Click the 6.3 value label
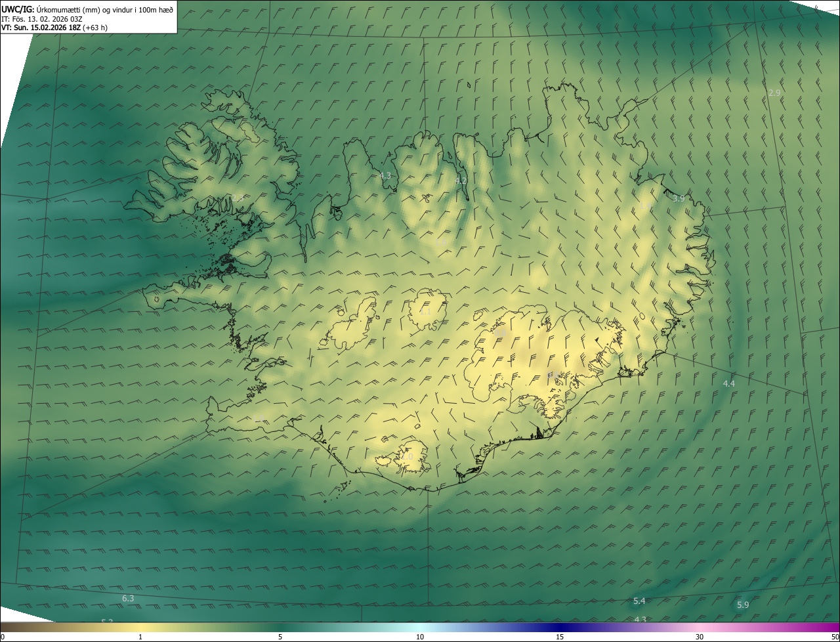Viewport: 840px width, 642px height. 128,599
